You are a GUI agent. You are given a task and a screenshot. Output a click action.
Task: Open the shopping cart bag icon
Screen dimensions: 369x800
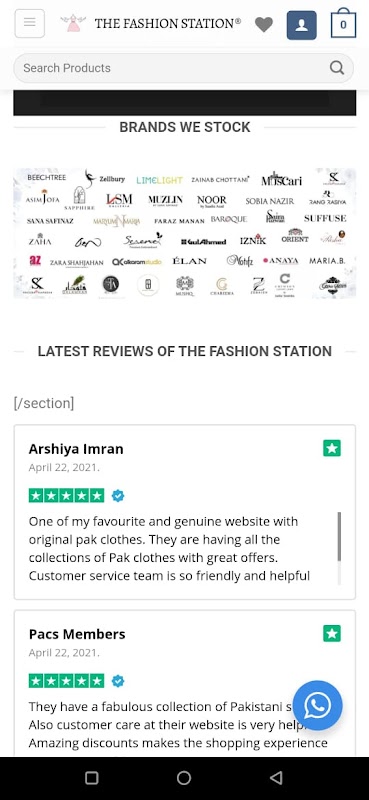tap(343, 23)
